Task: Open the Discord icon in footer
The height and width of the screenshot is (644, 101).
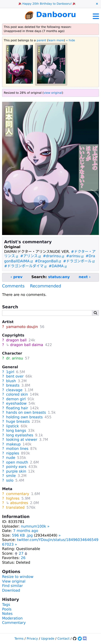Action: click(85, 638)
